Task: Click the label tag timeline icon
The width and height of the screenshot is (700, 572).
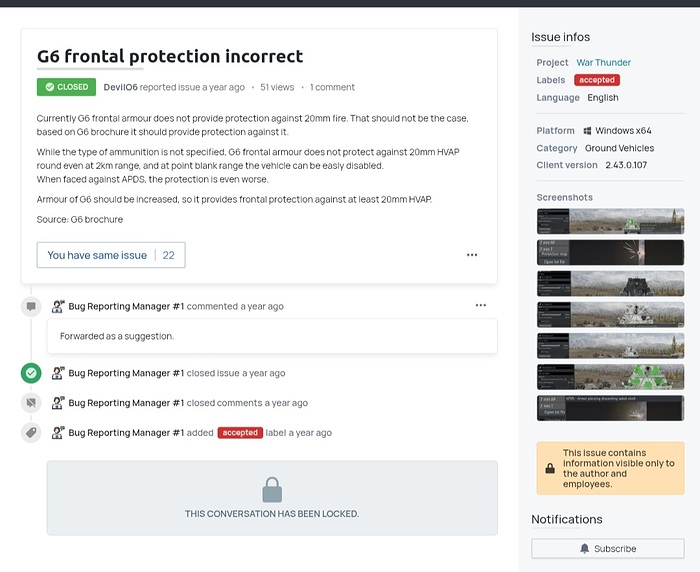Action: tap(31, 433)
